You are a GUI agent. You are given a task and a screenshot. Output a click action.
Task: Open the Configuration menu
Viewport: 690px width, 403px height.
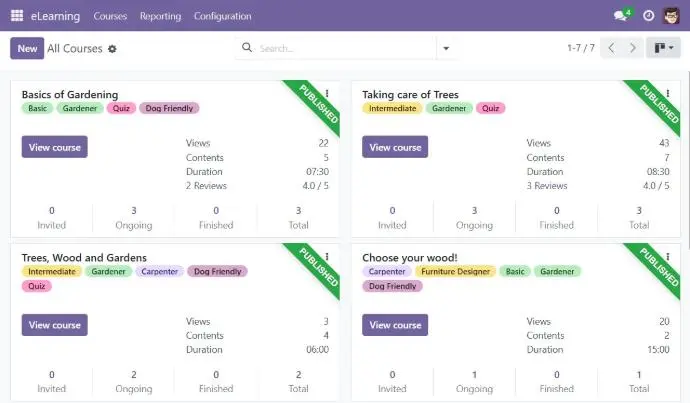(x=222, y=16)
